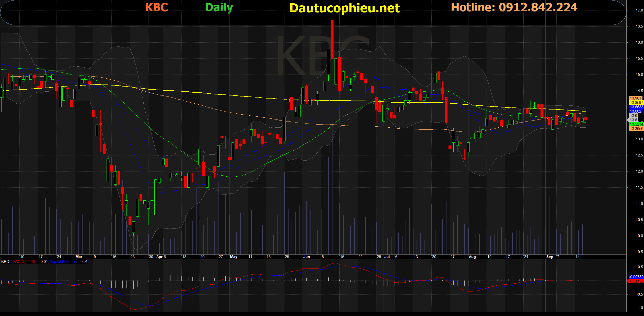Image resolution: width=644 pixels, height=316 pixels.
Task: Open the Dautucophieu.net link text
Action: [x=344, y=8]
